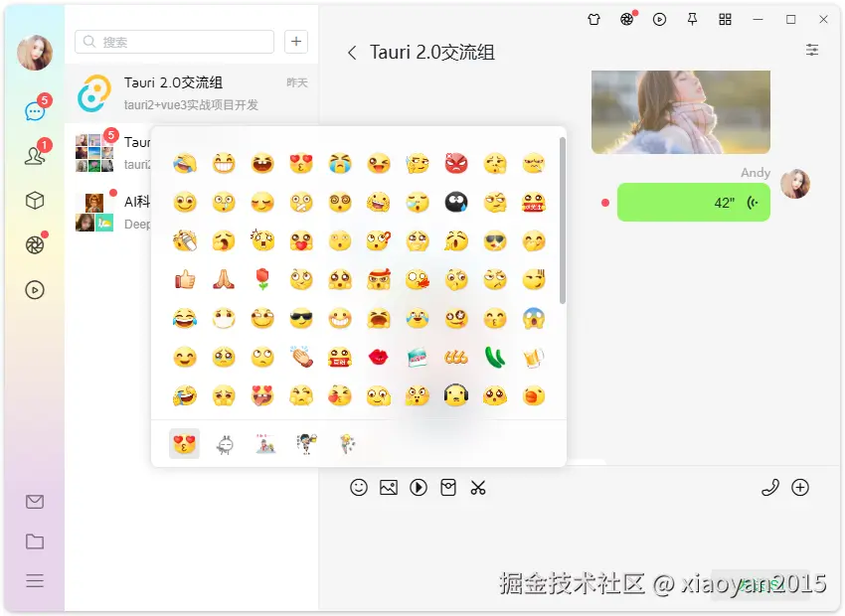Go back with the arrow beside chat title
Image resolution: width=845 pixels, height=616 pixels.
352,53
